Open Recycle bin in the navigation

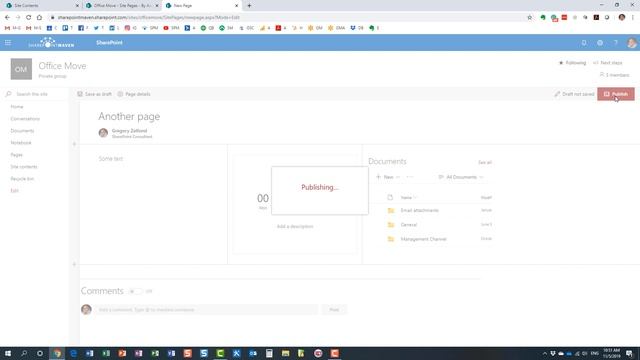click(x=22, y=179)
